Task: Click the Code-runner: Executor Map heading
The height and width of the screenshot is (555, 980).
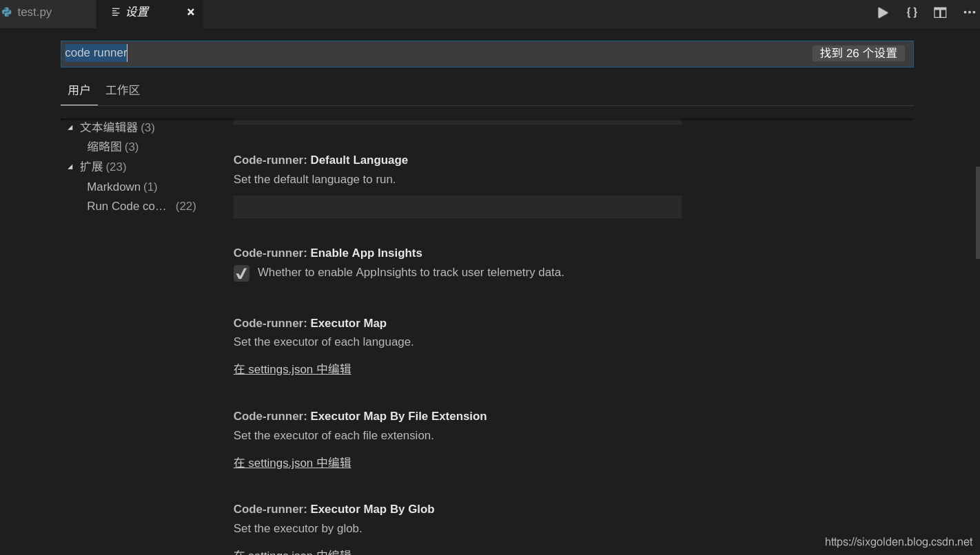Action: (x=310, y=323)
